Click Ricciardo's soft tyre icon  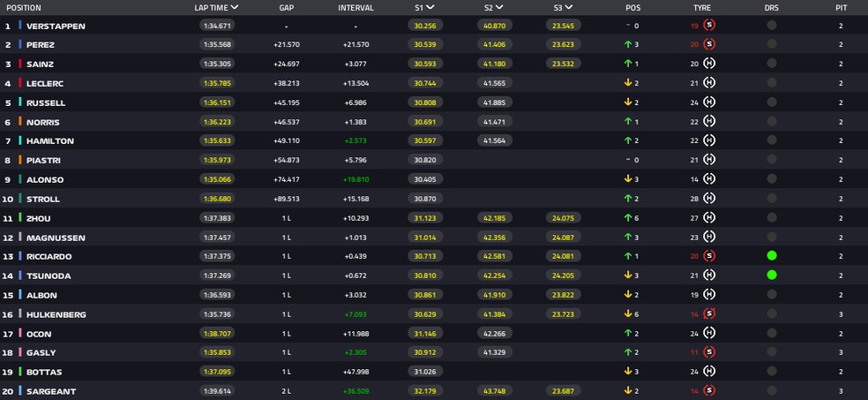[x=709, y=256]
